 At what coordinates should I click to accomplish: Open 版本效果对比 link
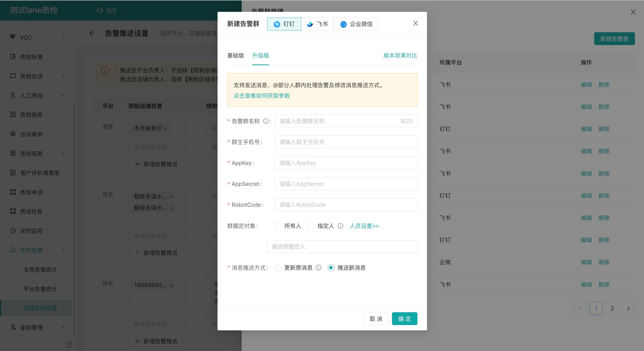(400, 55)
